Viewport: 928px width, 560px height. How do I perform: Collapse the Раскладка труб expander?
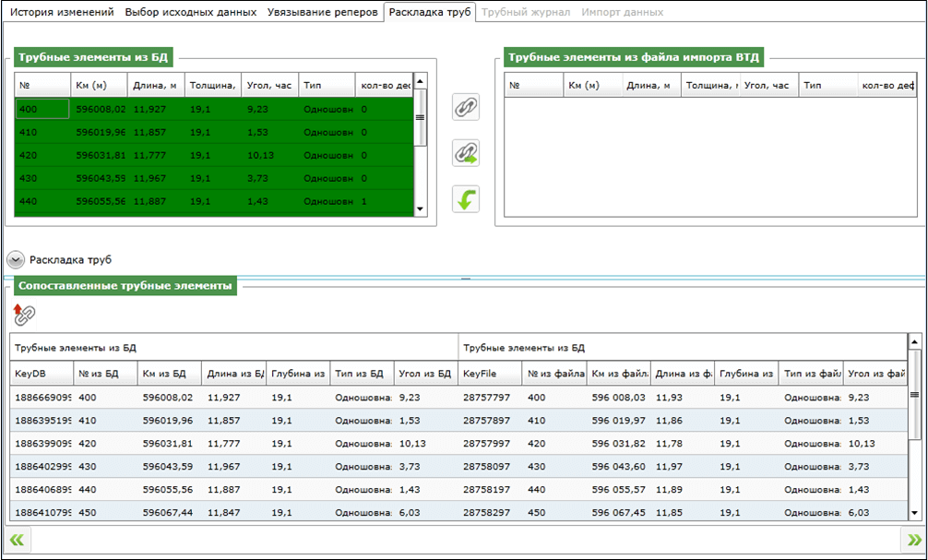pyautogui.click(x=16, y=260)
